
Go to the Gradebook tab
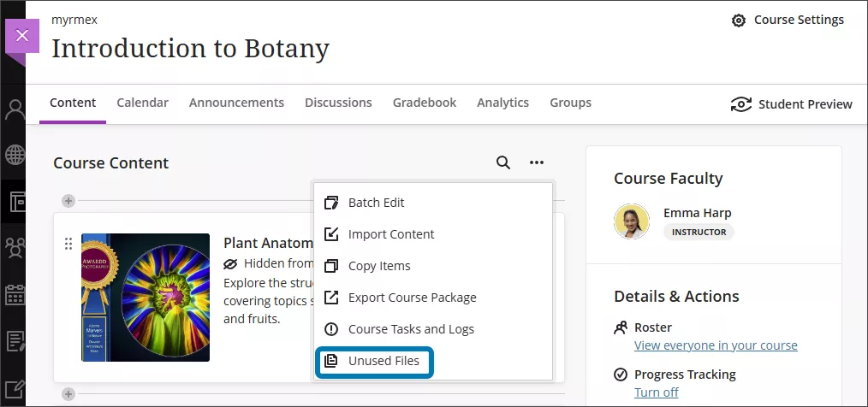coord(425,103)
